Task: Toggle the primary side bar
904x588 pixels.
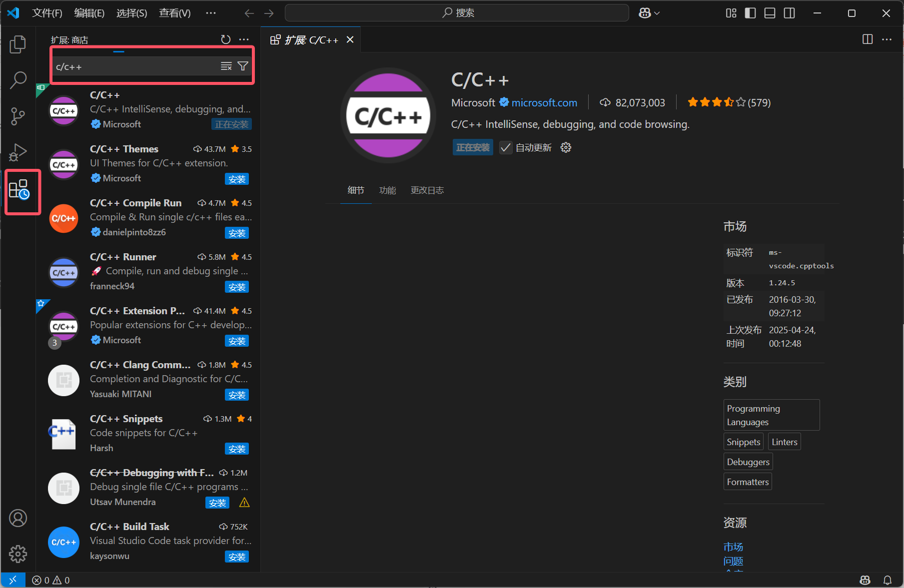Action: [750, 13]
